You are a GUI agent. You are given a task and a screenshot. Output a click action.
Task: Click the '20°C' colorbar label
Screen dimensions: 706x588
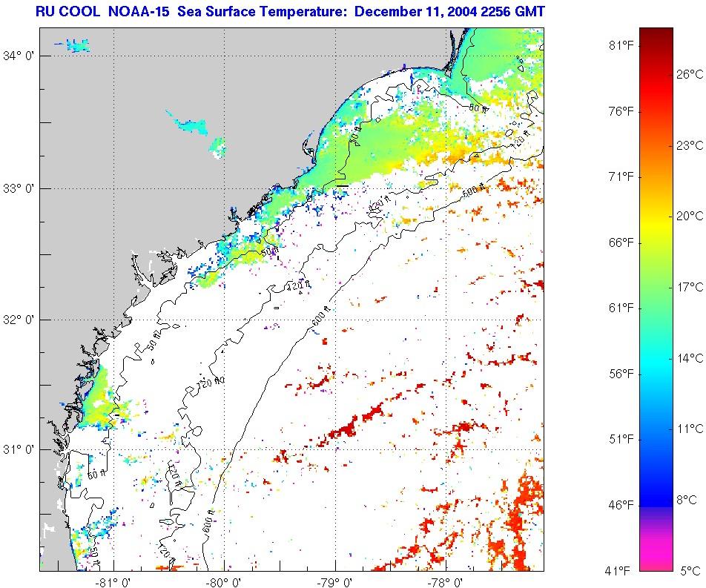[690, 217]
